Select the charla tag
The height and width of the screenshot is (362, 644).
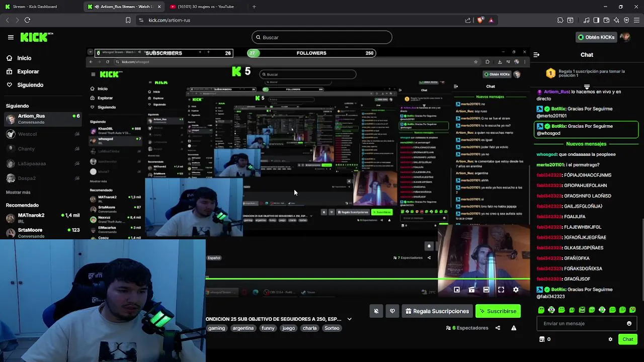[x=310, y=328]
